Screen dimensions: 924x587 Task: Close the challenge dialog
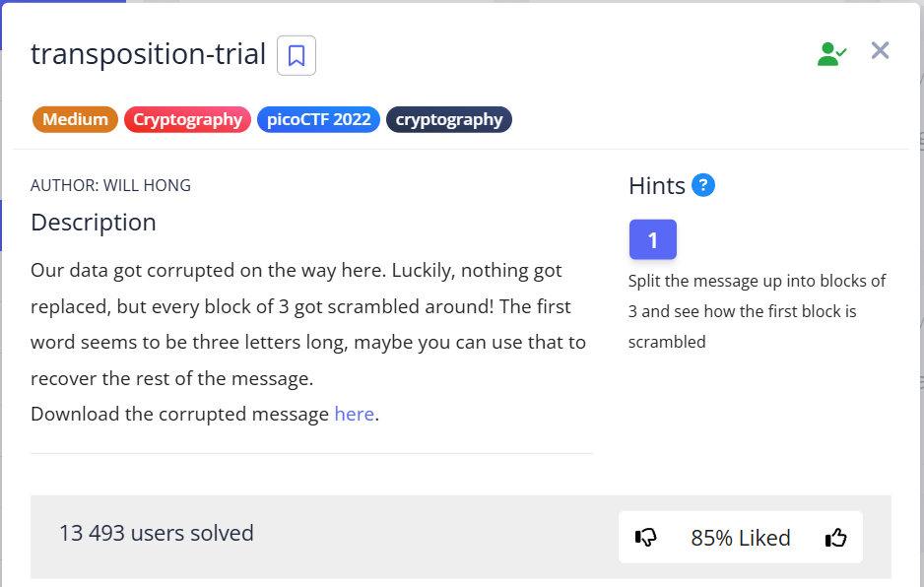(x=880, y=51)
